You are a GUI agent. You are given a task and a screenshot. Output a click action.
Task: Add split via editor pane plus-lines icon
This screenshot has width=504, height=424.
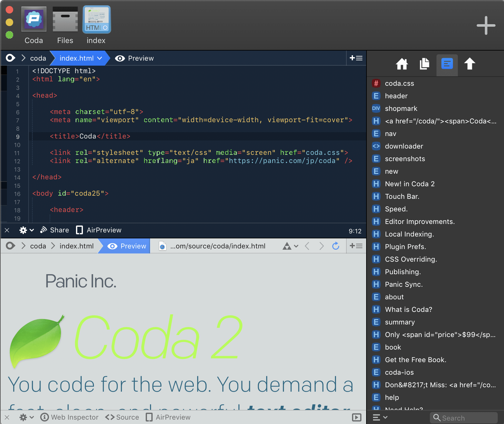[356, 58]
